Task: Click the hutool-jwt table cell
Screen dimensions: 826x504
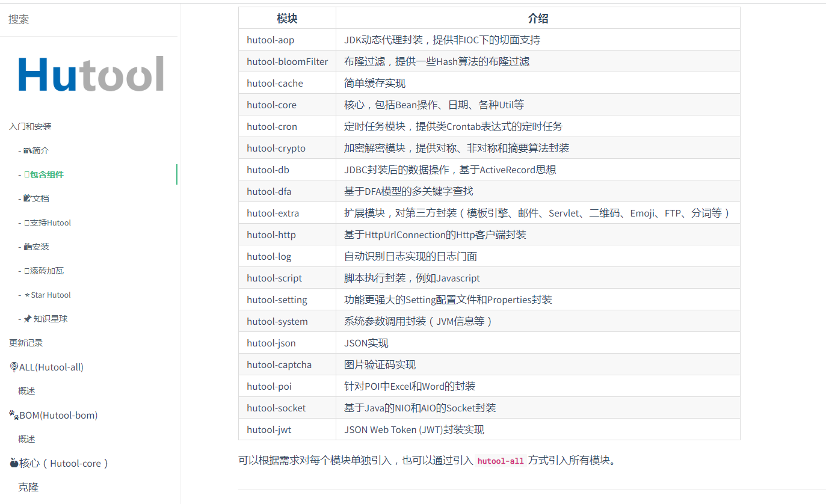Action: pos(287,429)
